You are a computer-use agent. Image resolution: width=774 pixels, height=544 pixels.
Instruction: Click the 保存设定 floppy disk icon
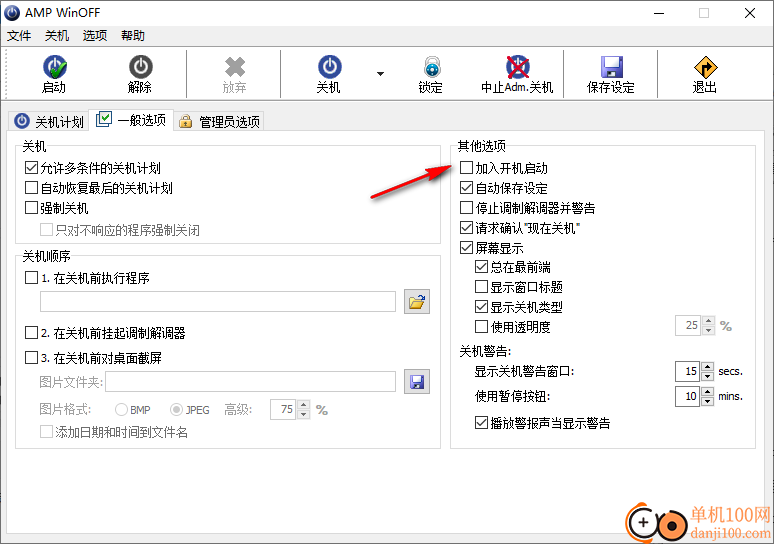point(611,67)
